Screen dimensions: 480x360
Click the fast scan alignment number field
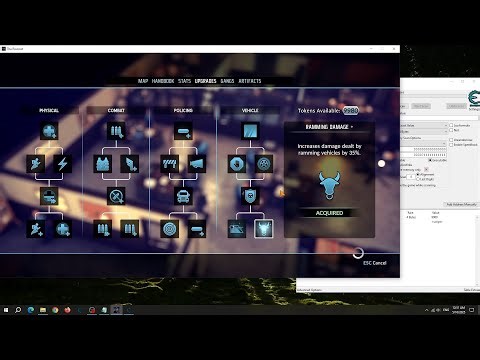pyautogui.click(x=411, y=177)
